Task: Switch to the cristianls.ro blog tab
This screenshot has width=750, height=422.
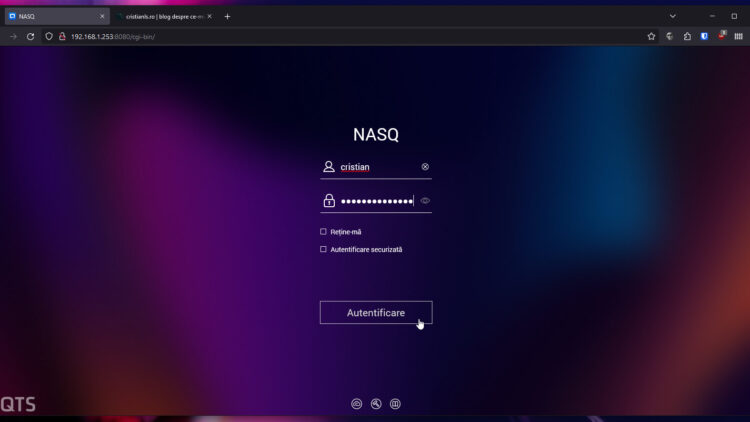Action: coord(164,16)
